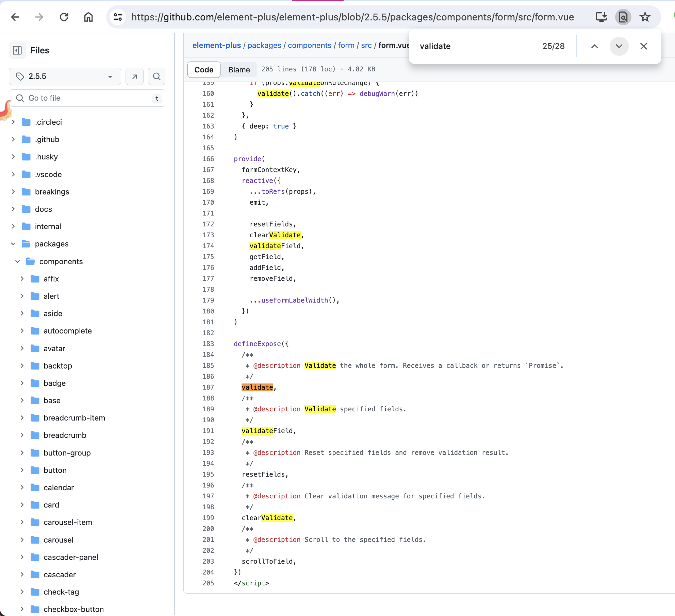Image resolution: width=675 pixels, height=616 pixels.
Task: Click the find-in-page icon in address bar
Action: (623, 17)
